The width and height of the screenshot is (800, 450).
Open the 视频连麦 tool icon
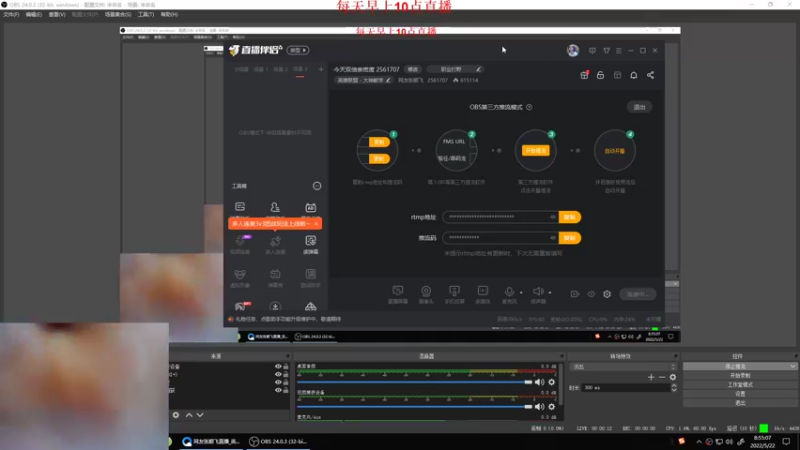tap(240, 241)
